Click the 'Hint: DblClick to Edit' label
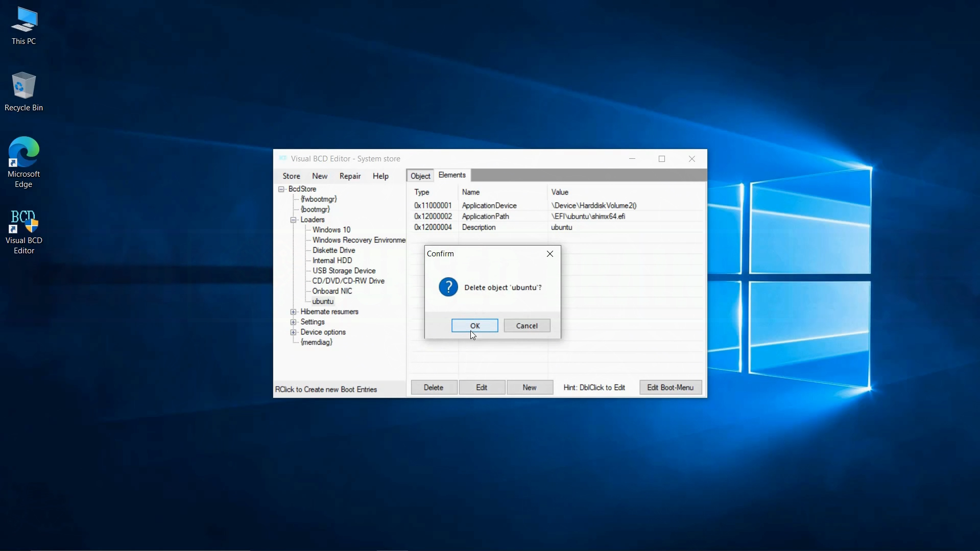This screenshot has width=980, height=551. point(594,388)
